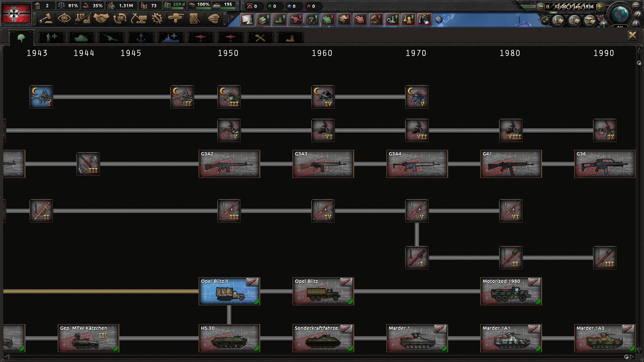The width and height of the screenshot is (644, 362).
Task: Increase game speed with plus button
Action: point(600,6)
